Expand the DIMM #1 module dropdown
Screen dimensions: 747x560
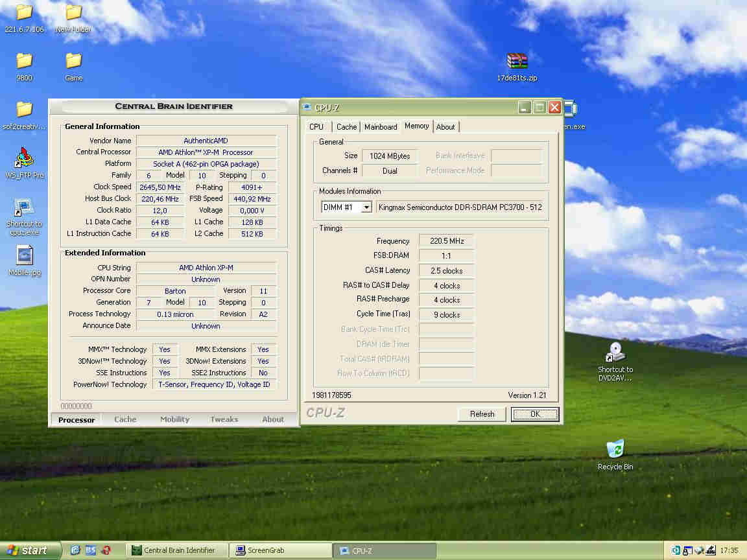click(366, 207)
